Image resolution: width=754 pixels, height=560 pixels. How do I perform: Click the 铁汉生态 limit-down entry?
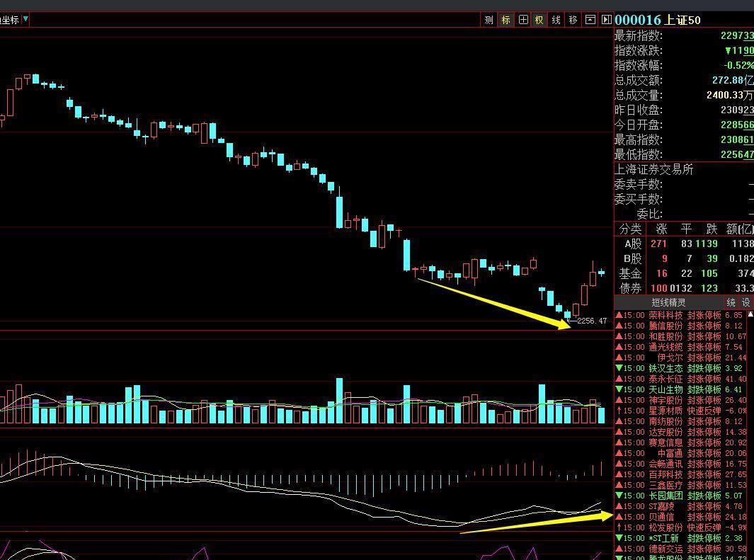(x=680, y=368)
